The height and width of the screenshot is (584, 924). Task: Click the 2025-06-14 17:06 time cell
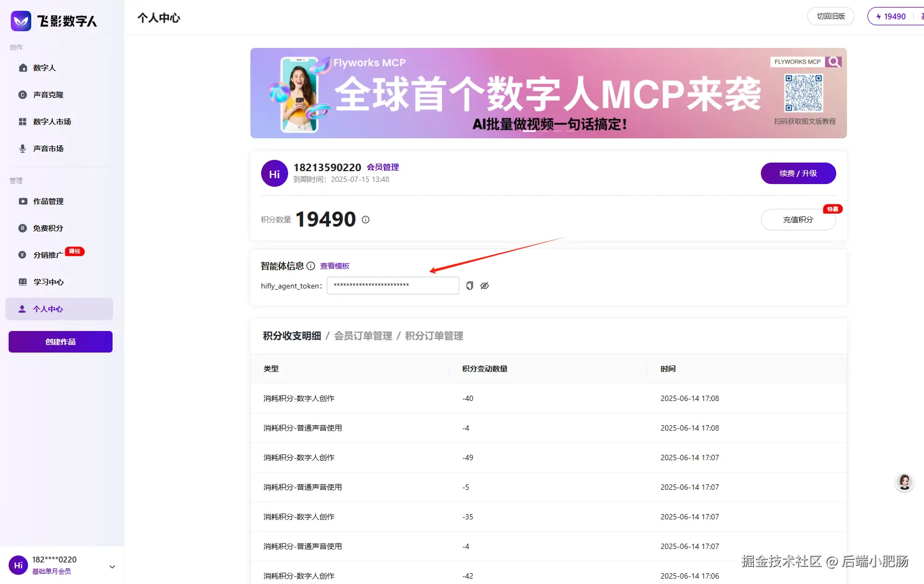[690, 576]
